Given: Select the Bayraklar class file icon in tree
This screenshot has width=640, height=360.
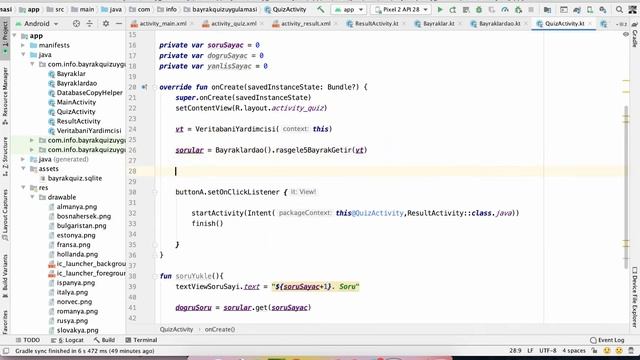Looking at the screenshot, I should click(51, 74).
